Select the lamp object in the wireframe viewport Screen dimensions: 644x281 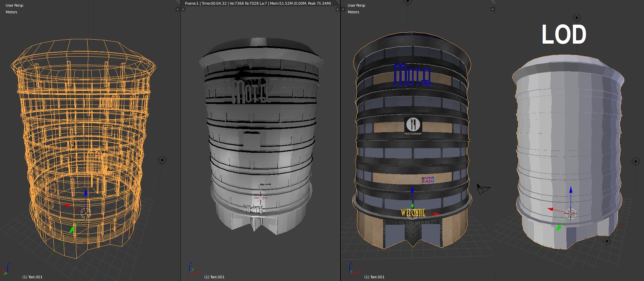coord(162,160)
